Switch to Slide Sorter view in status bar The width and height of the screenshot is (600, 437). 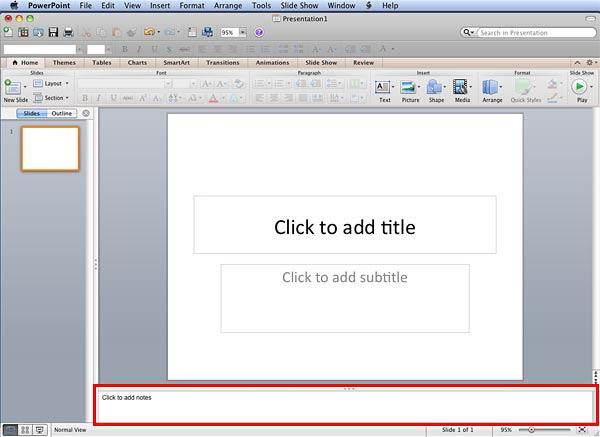(x=25, y=429)
